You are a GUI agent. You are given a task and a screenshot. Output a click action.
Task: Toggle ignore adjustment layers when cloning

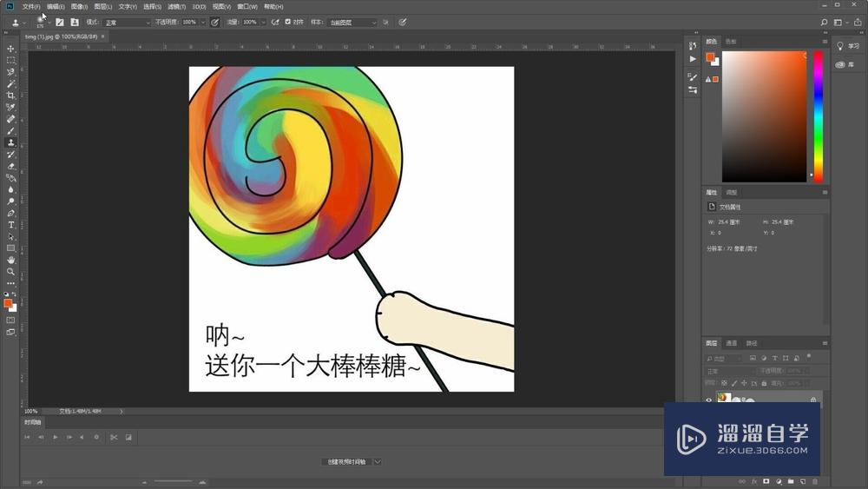coord(385,23)
